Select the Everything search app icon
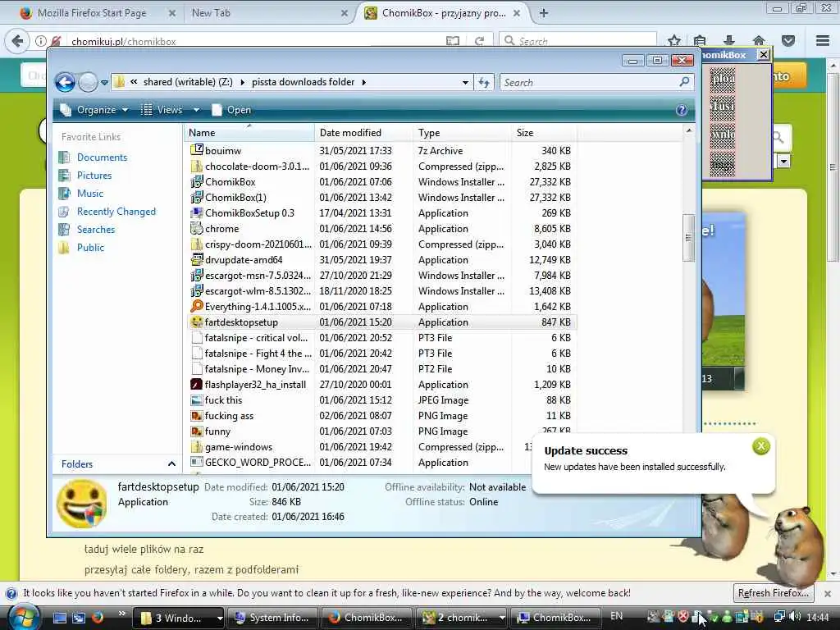The height and width of the screenshot is (630, 840). [197, 307]
